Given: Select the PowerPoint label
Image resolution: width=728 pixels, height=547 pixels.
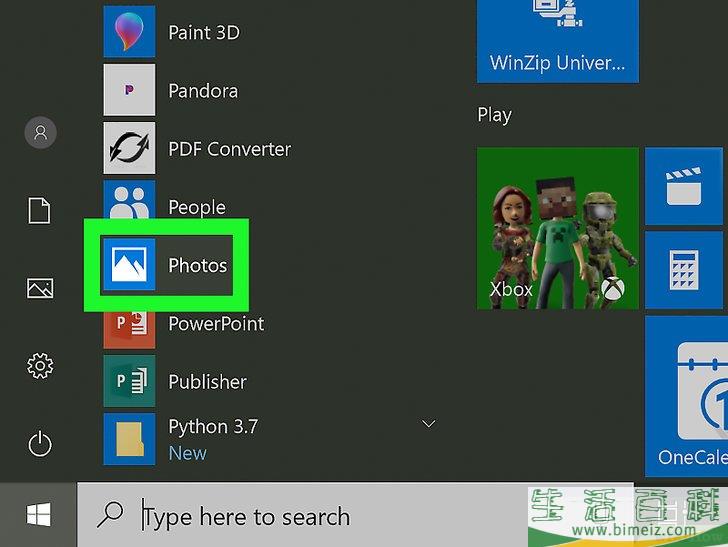Looking at the screenshot, I should (216, 324).
